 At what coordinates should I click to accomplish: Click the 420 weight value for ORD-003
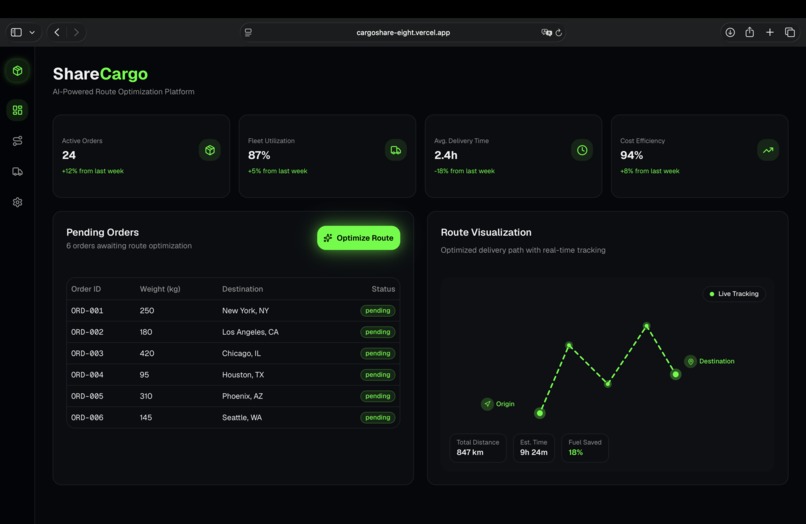point(147,353)
